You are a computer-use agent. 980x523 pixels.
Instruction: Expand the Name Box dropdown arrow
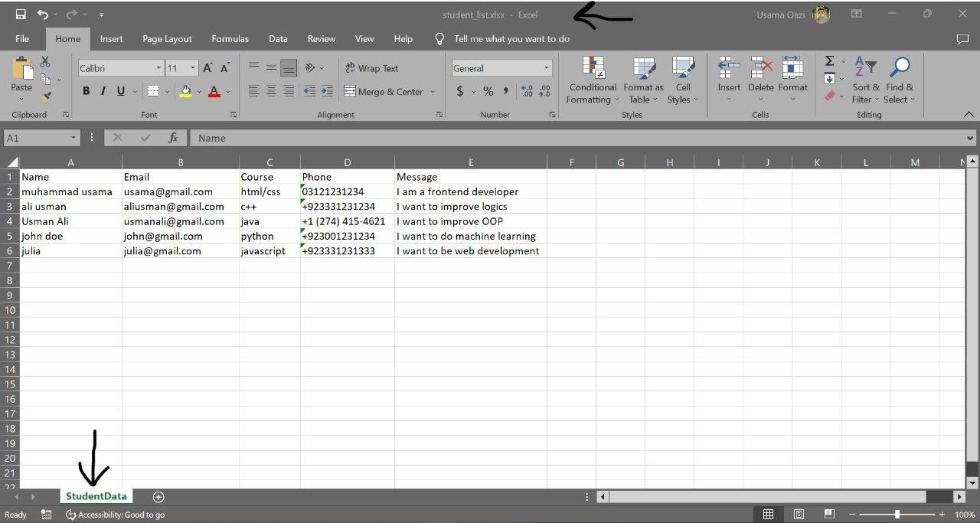click(73, 138)
